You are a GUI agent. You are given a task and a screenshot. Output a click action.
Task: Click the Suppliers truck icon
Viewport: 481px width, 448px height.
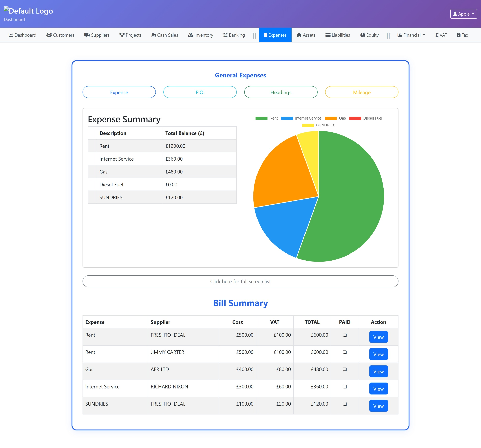pyautogui.click(x=87, y=35)
